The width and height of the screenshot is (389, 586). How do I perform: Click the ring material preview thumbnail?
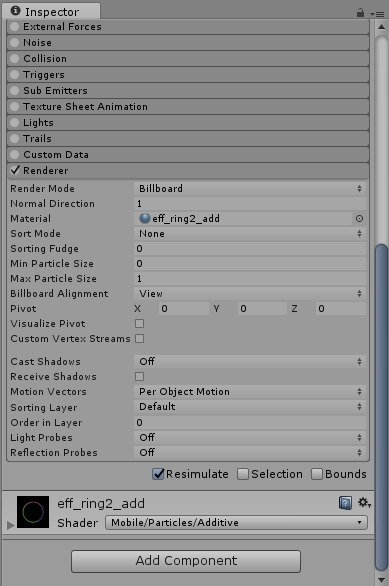point(33,512)
